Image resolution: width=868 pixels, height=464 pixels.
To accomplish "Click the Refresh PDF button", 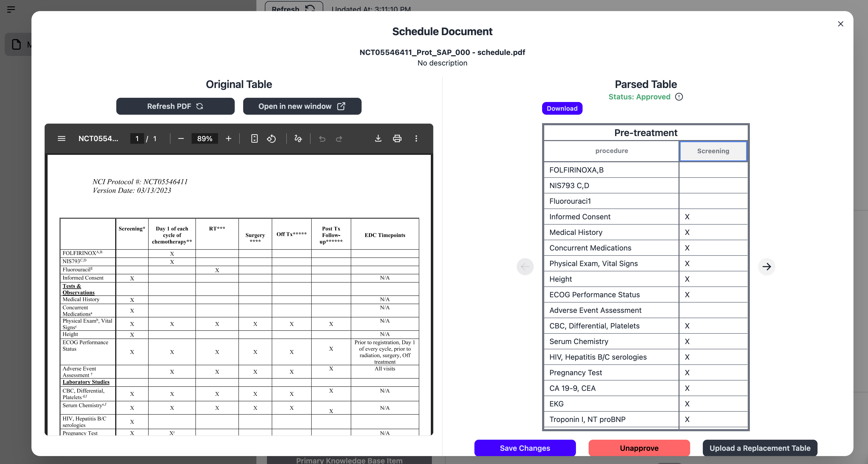I will click(175, 106).
